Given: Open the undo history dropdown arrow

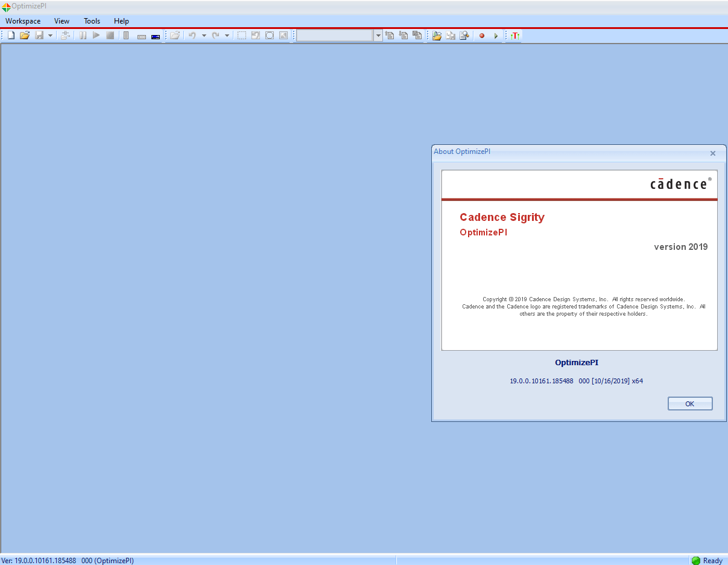Looking at the screenshot, I should click(x=204, y=36).
